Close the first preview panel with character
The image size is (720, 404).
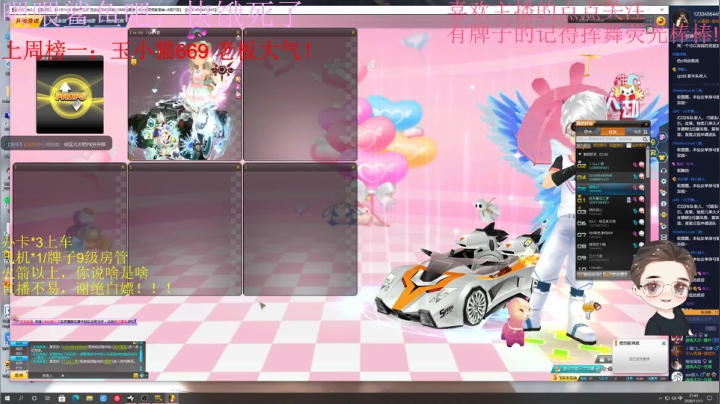coord(238,33)
